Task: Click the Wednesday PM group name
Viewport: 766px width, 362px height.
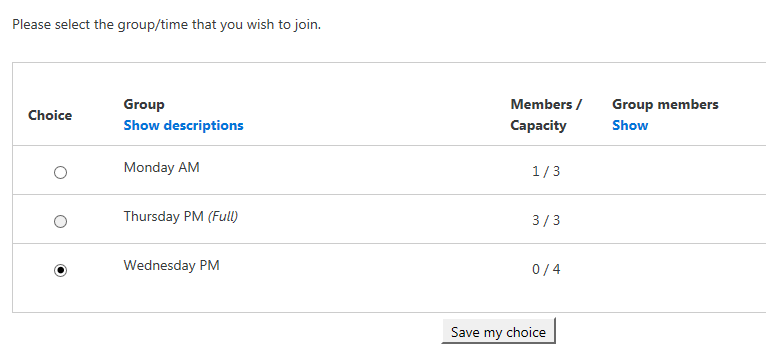Action: click(x=171, y=265)
